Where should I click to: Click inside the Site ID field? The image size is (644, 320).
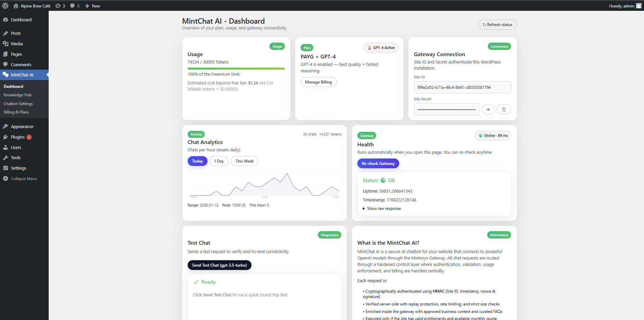tap(462, 87)
